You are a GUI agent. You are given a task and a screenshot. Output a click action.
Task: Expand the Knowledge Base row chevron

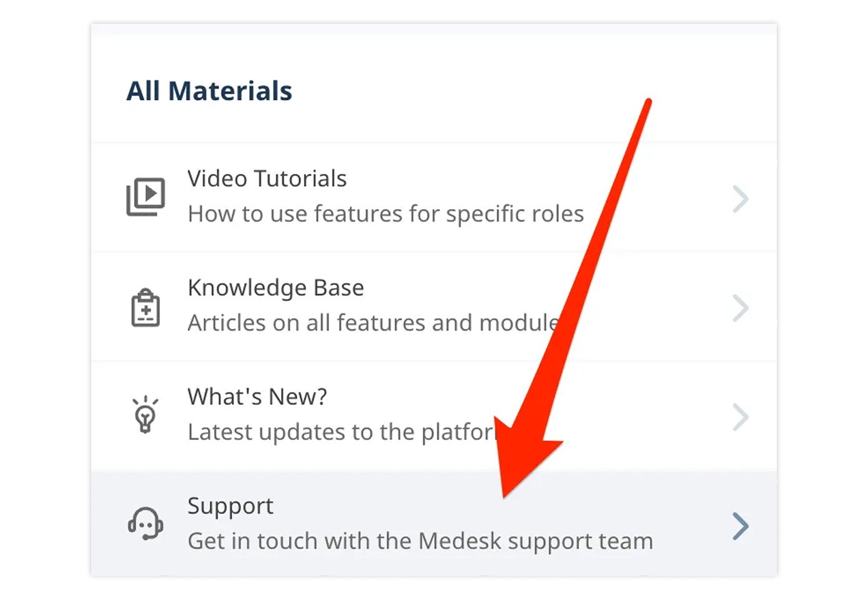(x=741, y=308)
